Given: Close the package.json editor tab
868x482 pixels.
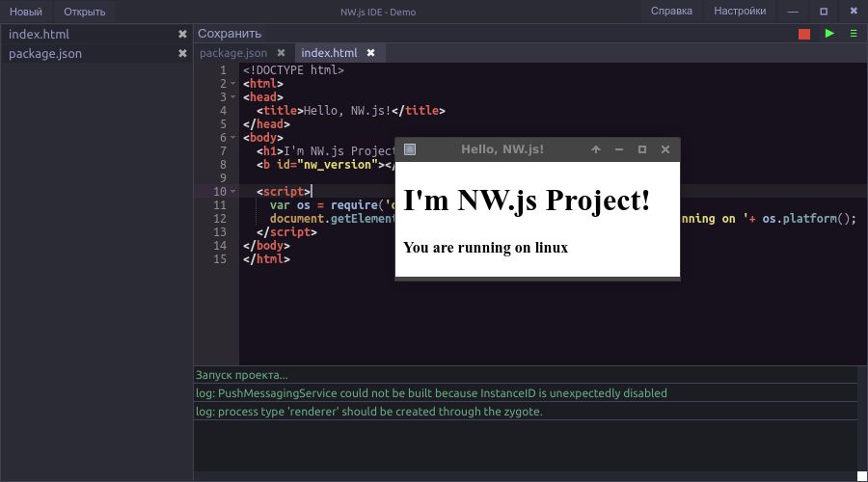Looking at the screenshot, I should pyautogui.click(x=282, y=53).
